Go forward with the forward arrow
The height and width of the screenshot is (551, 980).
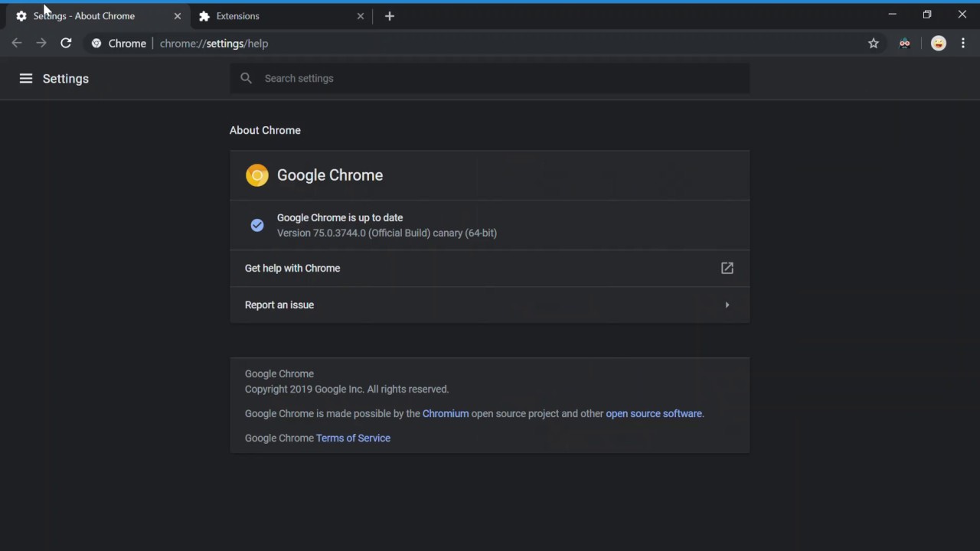[41, 44]
